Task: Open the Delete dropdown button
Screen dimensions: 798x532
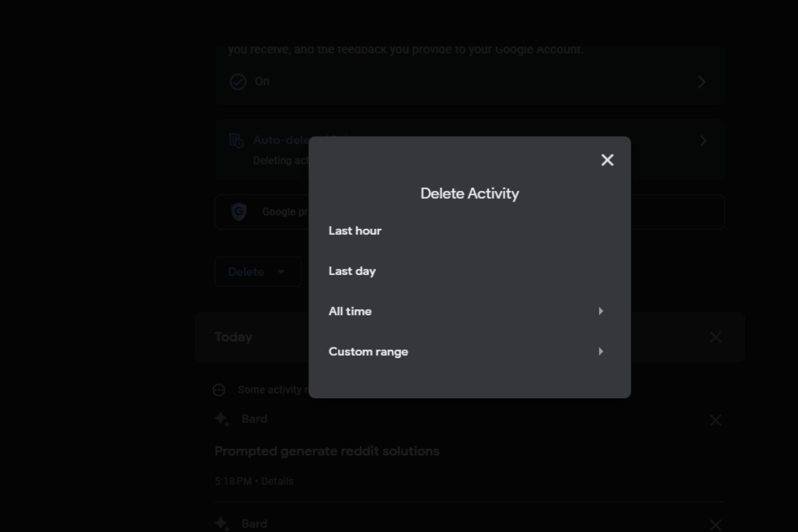Action: [x=258, y=272]
